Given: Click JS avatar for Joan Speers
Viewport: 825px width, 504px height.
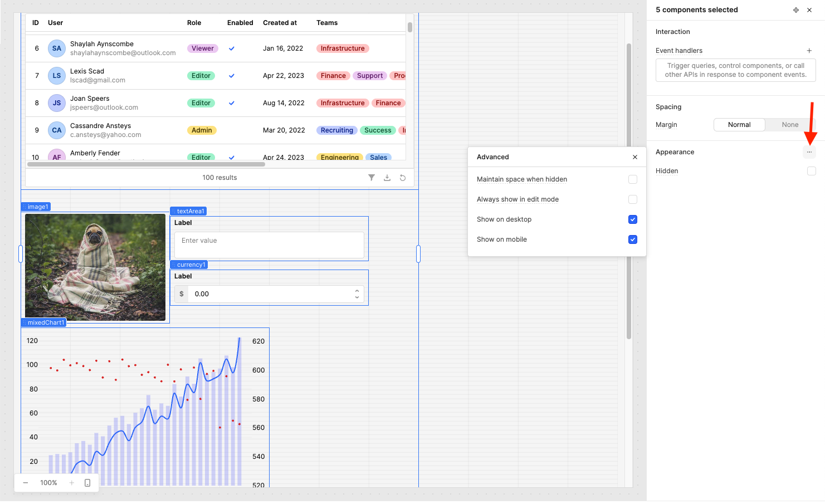Looking at the screenshot, I should pos(57,103).
